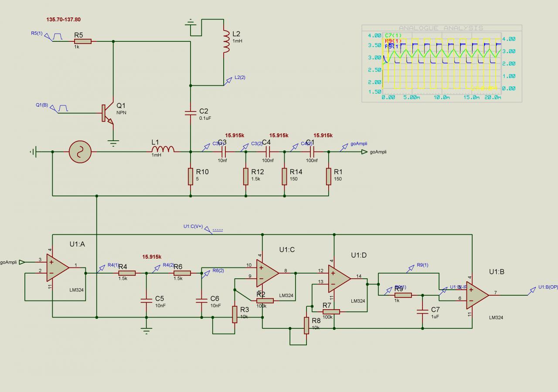Click the ANALOGUE ANALYSIS graph title bar

coord(441,28)
